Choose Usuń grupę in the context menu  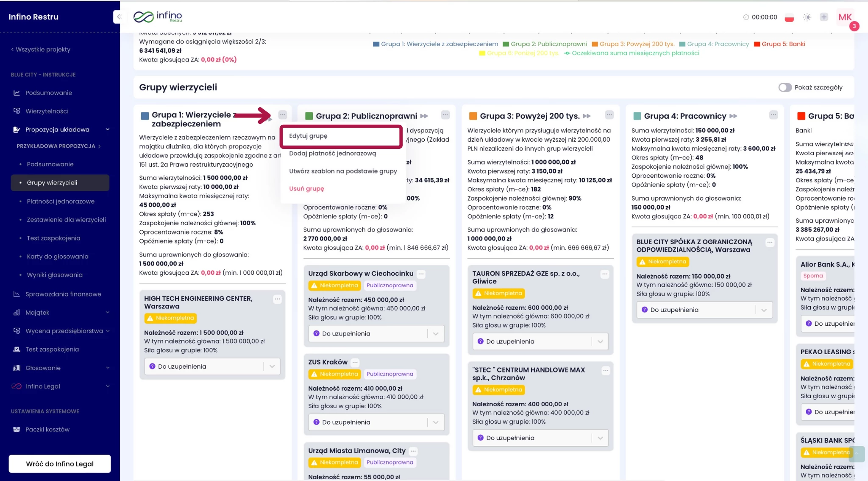306,189
